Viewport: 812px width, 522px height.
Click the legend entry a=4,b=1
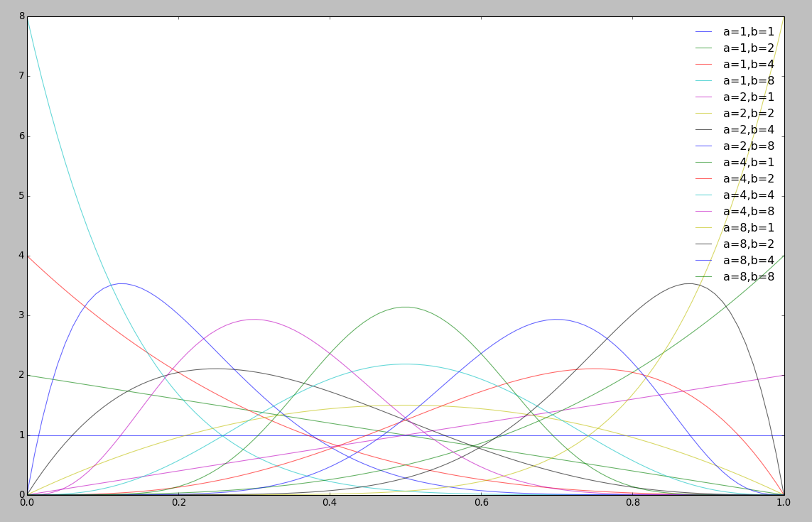click(735, 162)
